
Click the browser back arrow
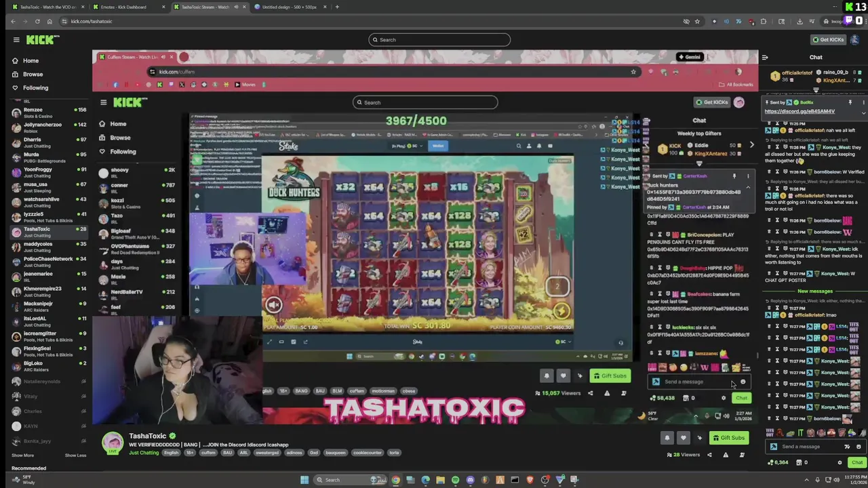point(13,22)
